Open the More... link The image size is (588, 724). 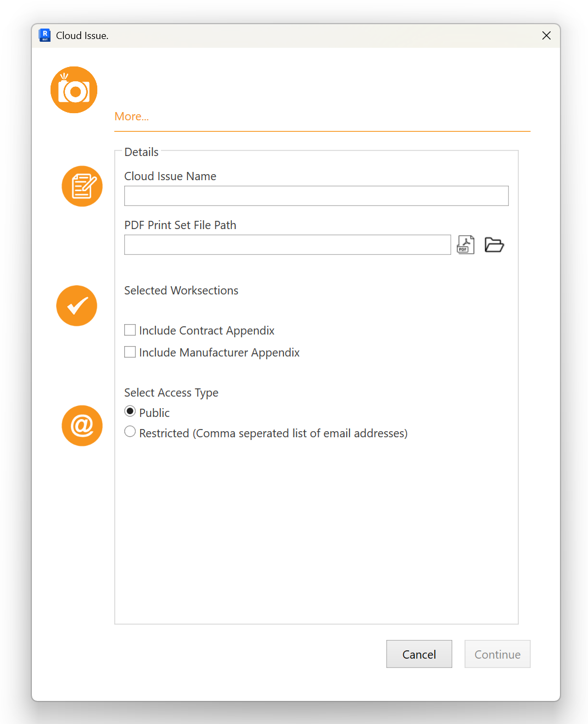(131, 116)
